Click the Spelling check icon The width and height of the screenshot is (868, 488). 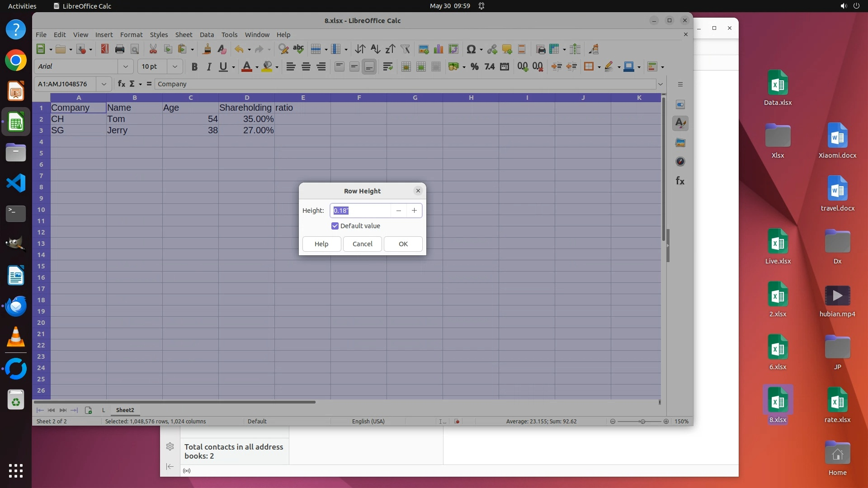298,49
